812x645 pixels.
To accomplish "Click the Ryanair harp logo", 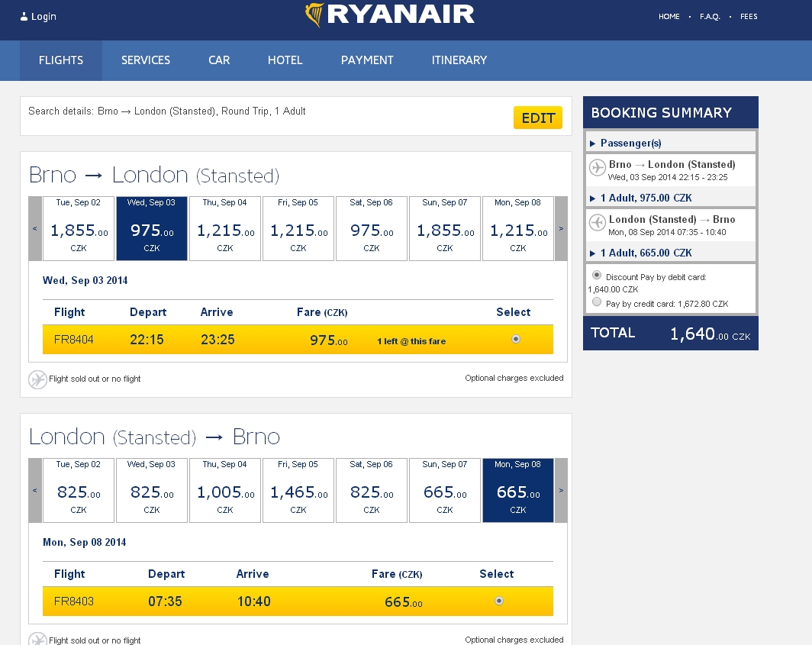I will (314, 15).
